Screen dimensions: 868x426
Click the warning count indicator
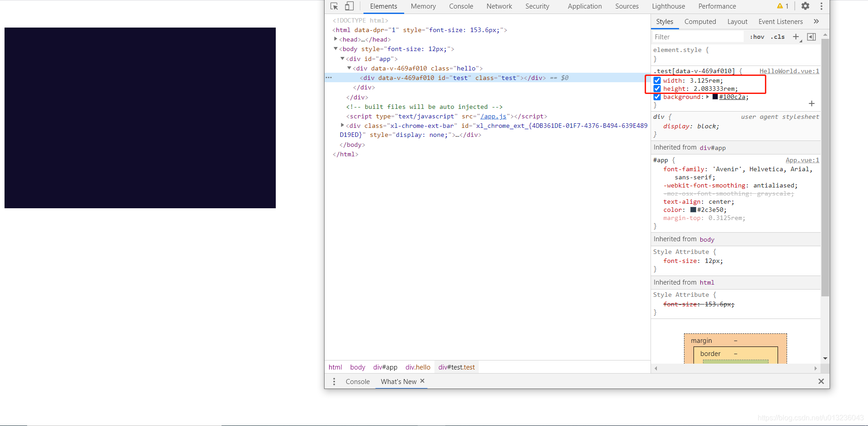click(x=783, y=6)
